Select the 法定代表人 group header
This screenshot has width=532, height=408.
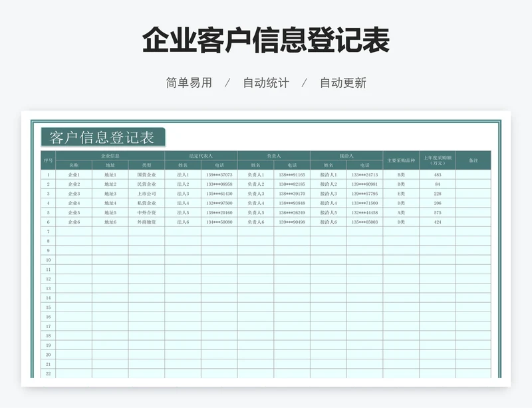[201, 156]
